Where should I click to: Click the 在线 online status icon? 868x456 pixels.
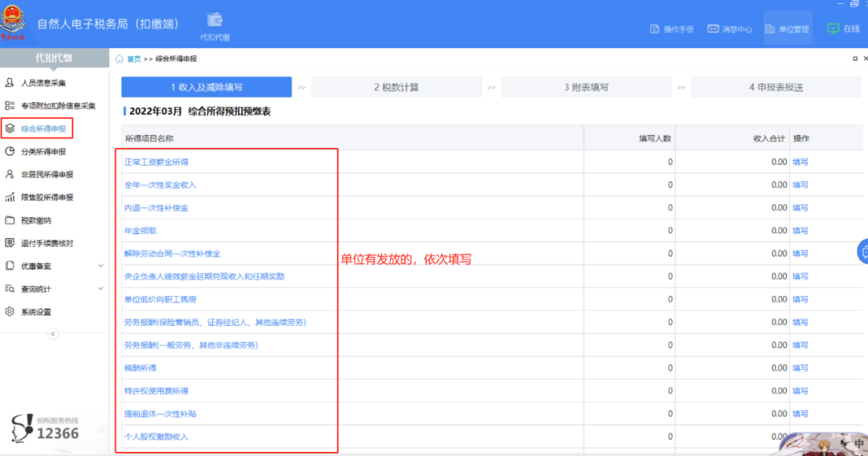833,28
